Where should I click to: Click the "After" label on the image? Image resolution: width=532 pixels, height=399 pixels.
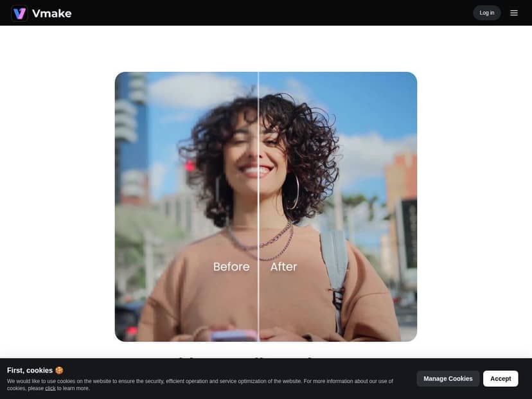coord(283,267)
